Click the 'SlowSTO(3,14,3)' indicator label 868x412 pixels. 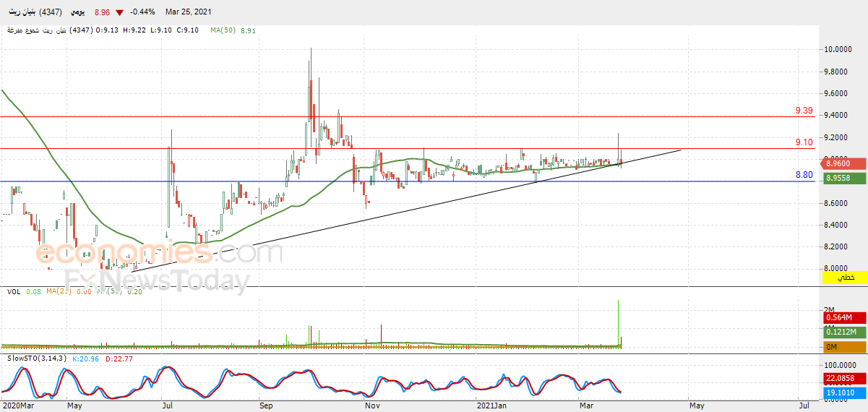(37, 358)
